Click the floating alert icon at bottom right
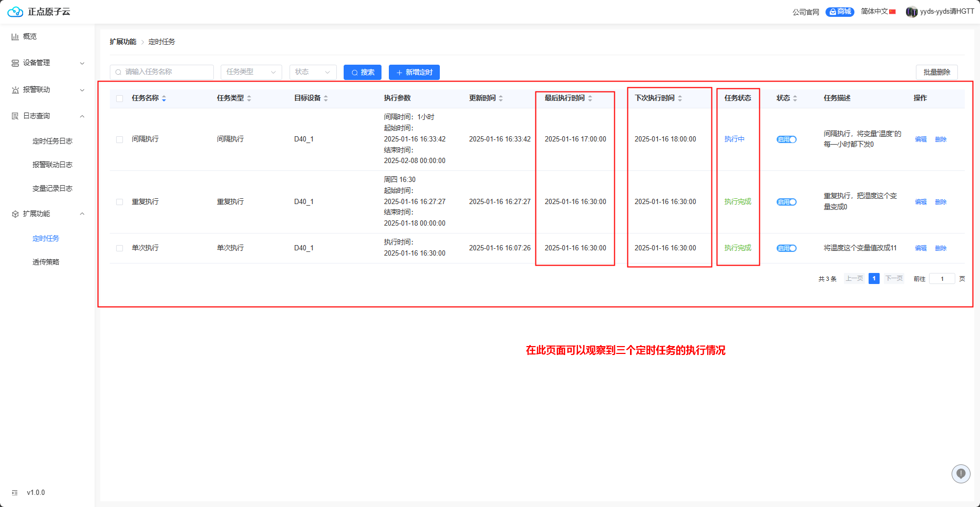 tap(961, 474)
